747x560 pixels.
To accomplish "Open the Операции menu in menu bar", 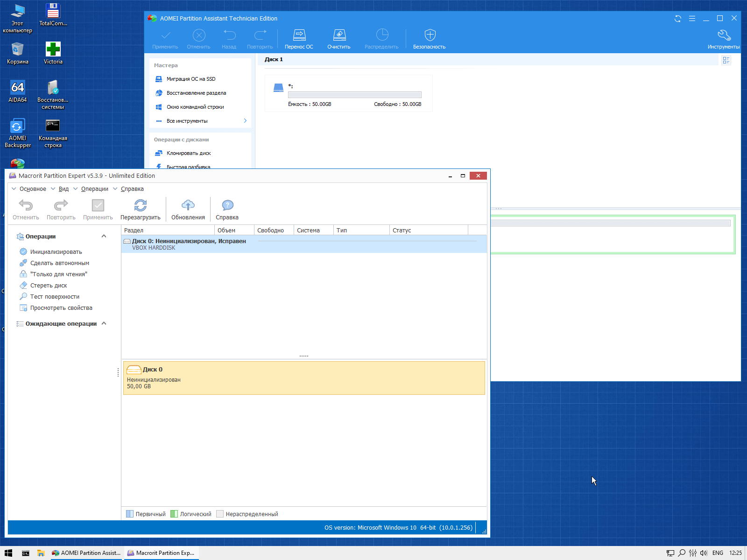I will (x=94, y=189).
